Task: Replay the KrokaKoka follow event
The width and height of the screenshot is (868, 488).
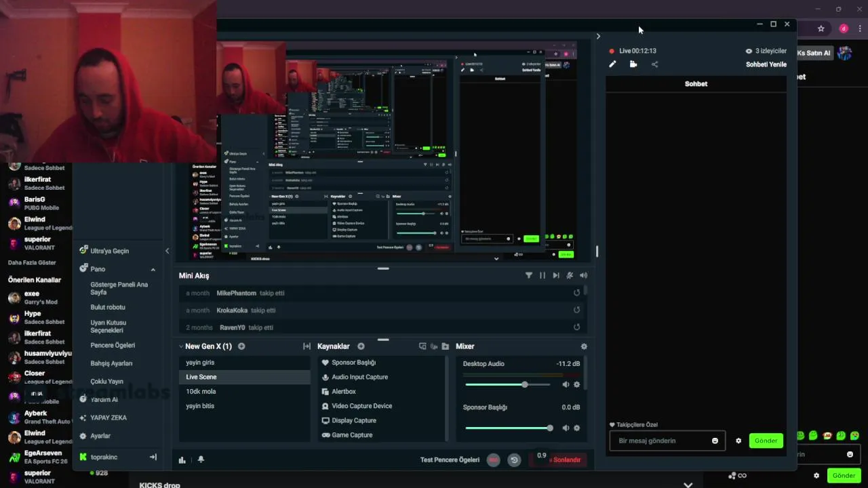Action: pos(576,310)
